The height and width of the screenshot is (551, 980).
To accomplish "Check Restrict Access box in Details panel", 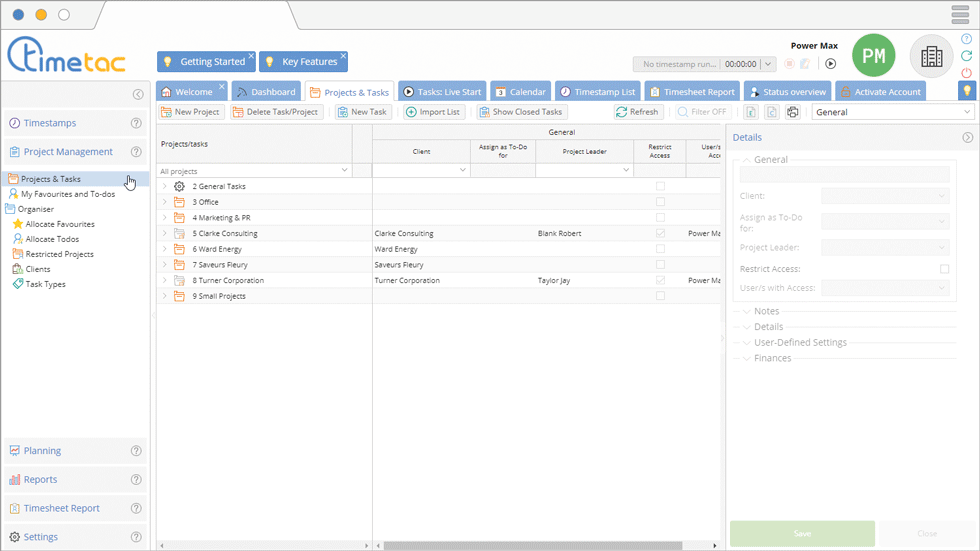I will click(944, 269).
